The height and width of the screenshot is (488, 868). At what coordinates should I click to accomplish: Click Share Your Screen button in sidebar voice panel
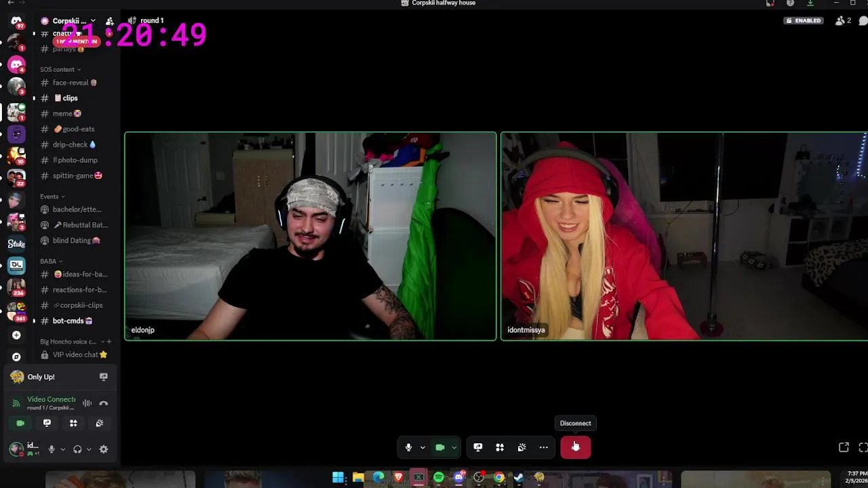coord(47,423)
